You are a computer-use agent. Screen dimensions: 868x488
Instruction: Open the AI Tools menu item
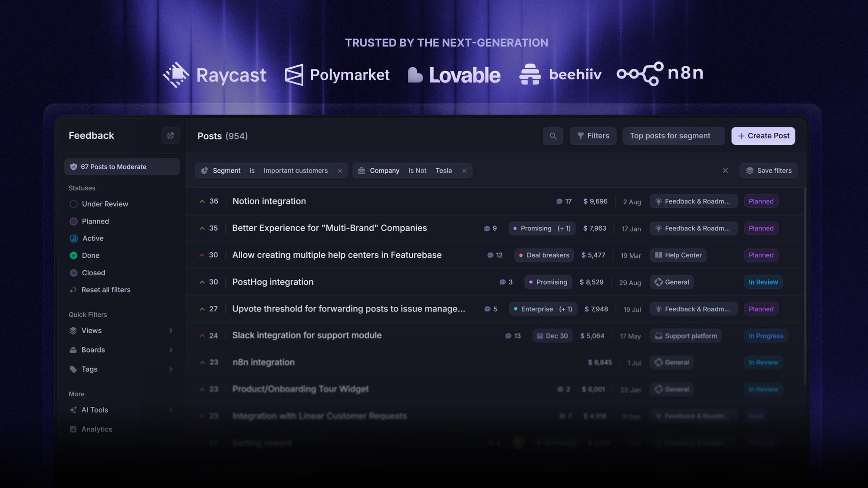95,410
